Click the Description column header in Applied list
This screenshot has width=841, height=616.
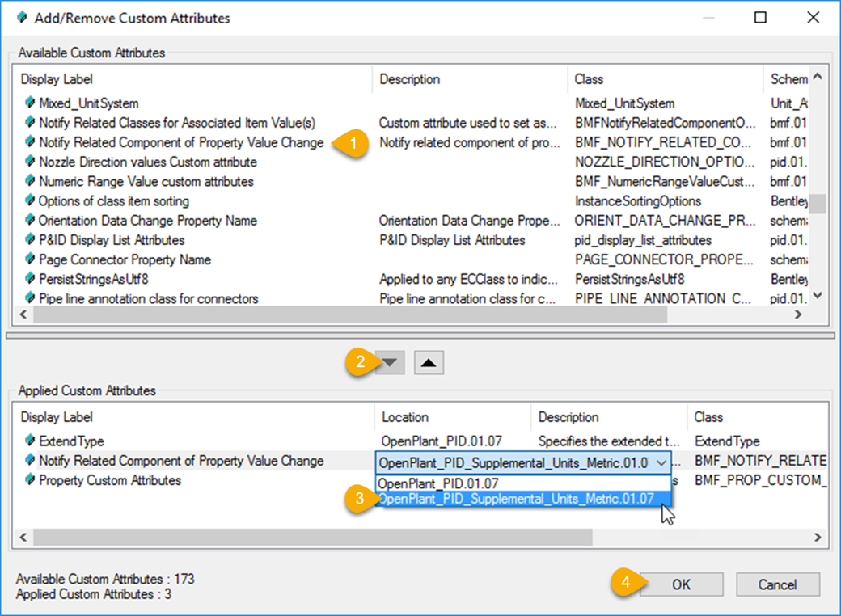[x=608, y=417]
